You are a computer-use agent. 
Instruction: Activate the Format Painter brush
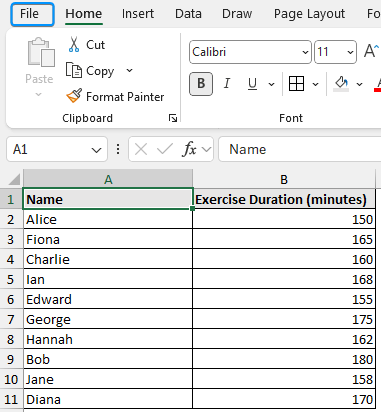click(x=74, y=96)
